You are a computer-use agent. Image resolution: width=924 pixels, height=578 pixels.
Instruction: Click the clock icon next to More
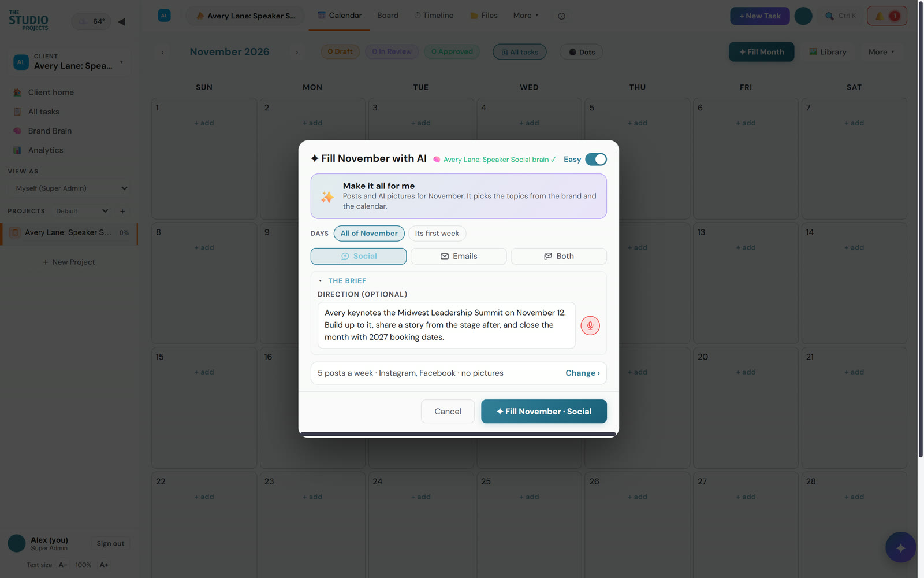tap(561, 16)
